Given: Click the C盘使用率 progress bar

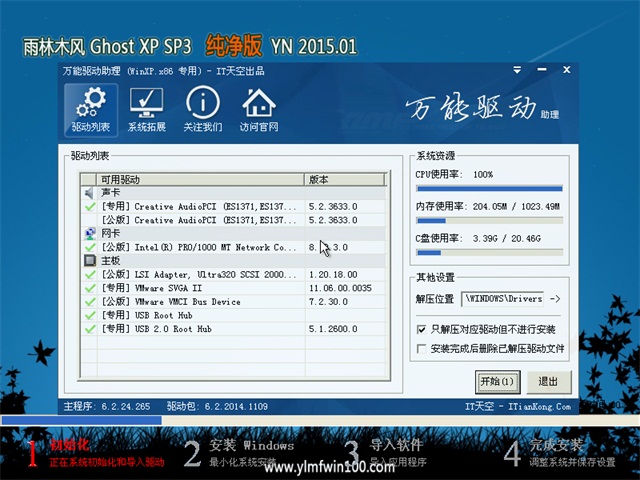Looking at the screenshot, I should pyautogui.click(x=489, y=252).
